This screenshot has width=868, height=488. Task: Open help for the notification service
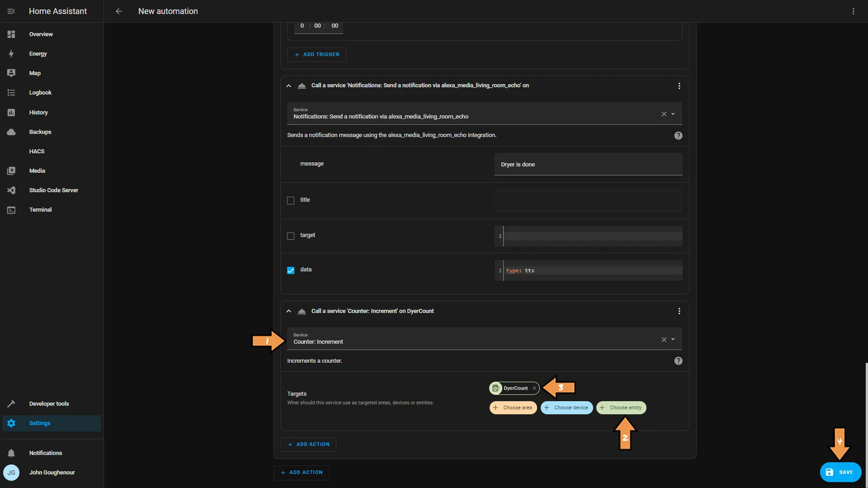(678, 136)
